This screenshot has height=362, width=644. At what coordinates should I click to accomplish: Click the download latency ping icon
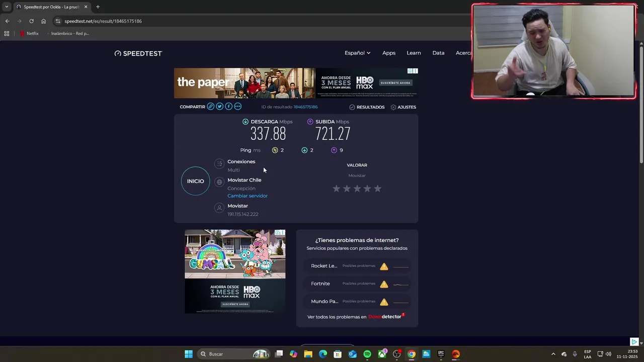click(x=304, y=150)
